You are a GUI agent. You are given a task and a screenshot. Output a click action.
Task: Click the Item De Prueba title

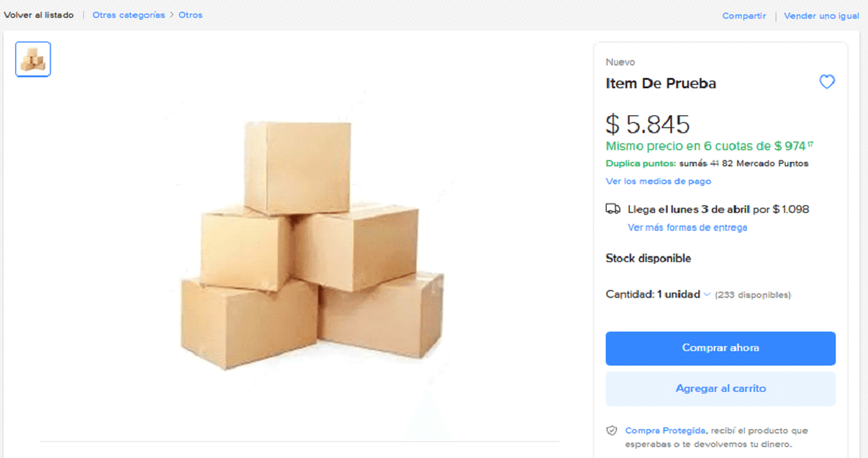click(x=661, y=83)
